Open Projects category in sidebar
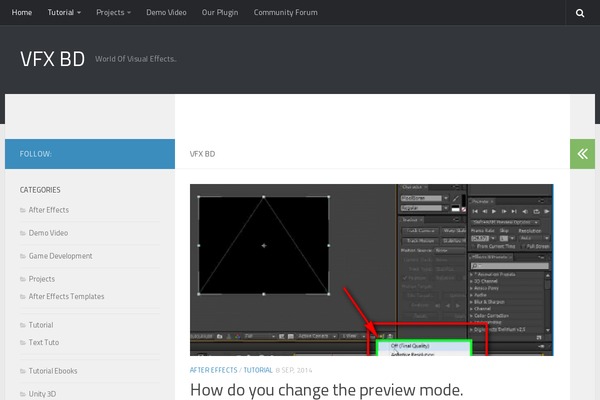 (x=41, y=279)
